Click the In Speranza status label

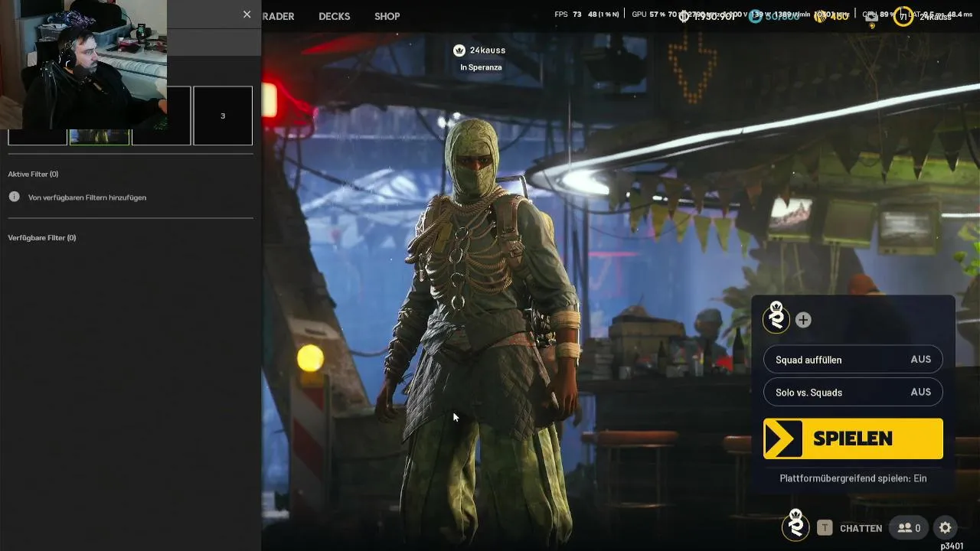[x=481, y=67]
